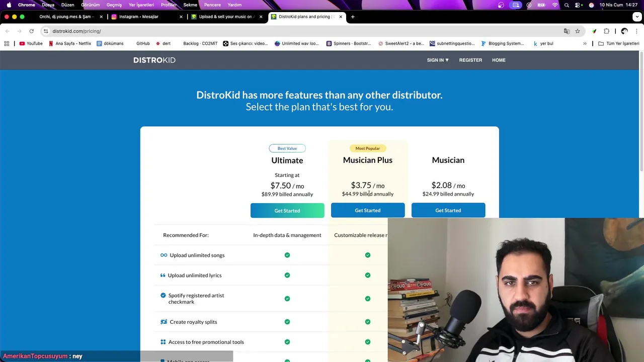Open the Apps grid in bookmarks bar
This screenshot has width=644, height=362.
7,44
